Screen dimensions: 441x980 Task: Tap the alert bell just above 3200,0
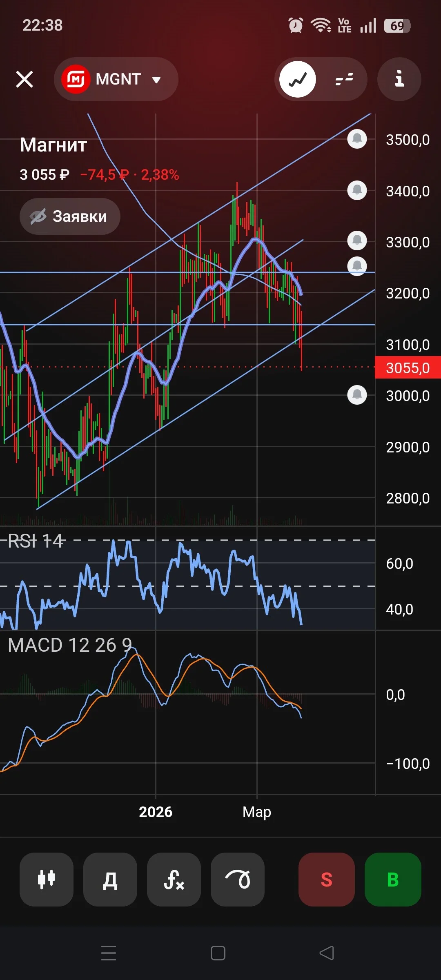coord(357,266)
